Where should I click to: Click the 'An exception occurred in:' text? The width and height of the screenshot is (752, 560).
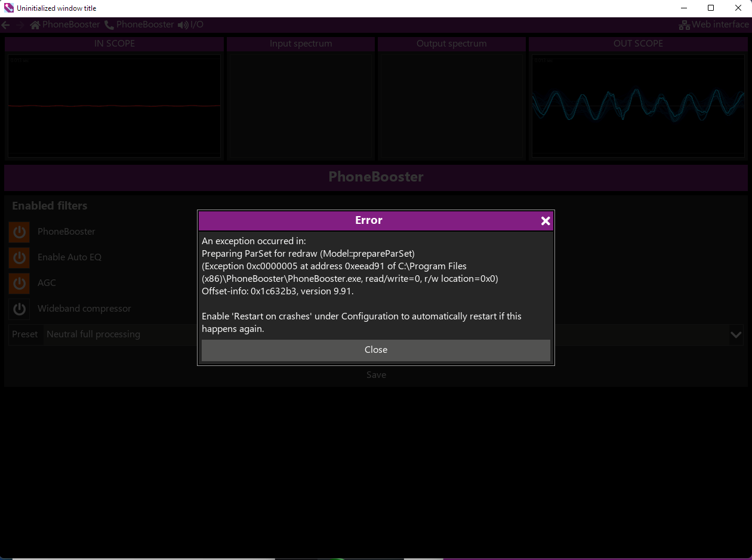point(254,241)
